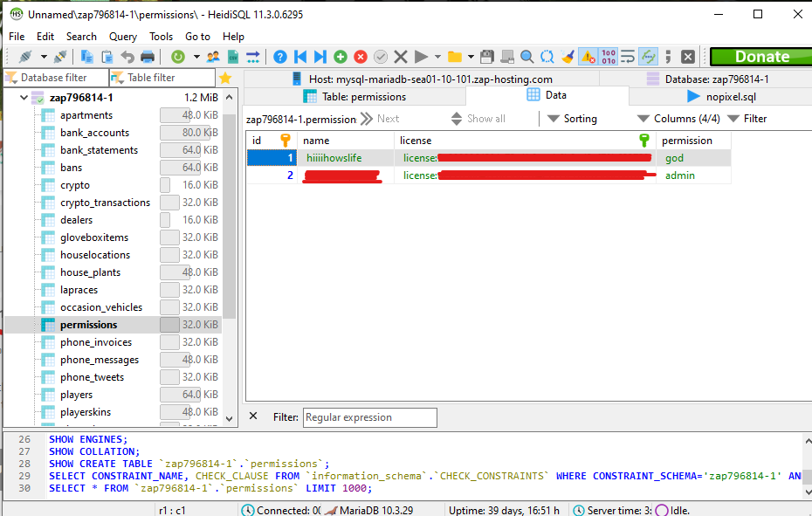
Task: Click the CSV export grid rows icon
Action: pyautogui.click(x=233, y=57)
